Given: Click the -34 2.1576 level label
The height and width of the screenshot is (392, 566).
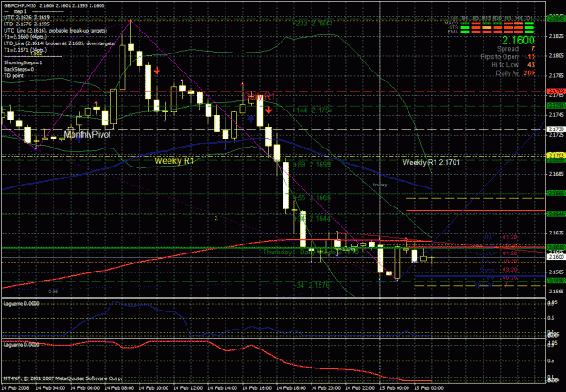Looking at the screenshot, I should pos(312,285).
